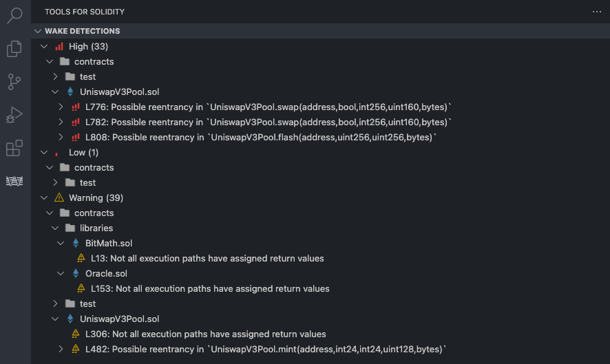Open the L153 Oracle.sol return values warning
Viewport: 610px width, 364px height.
point(210,288)
